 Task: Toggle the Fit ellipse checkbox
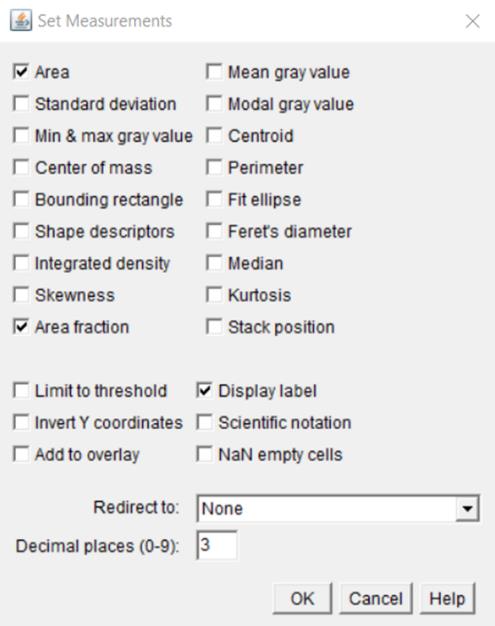[x=214, y=199]
